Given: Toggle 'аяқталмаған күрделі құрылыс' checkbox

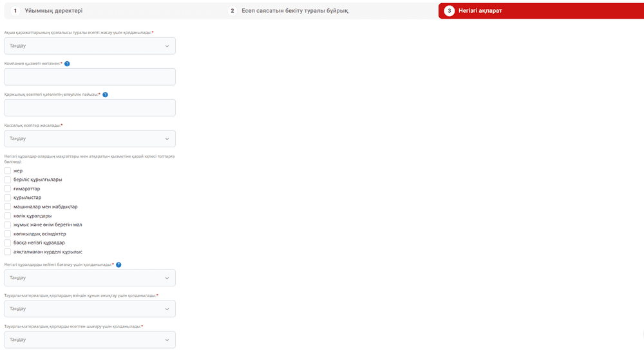Looking at the screenshot, I should tap(8, 252).
